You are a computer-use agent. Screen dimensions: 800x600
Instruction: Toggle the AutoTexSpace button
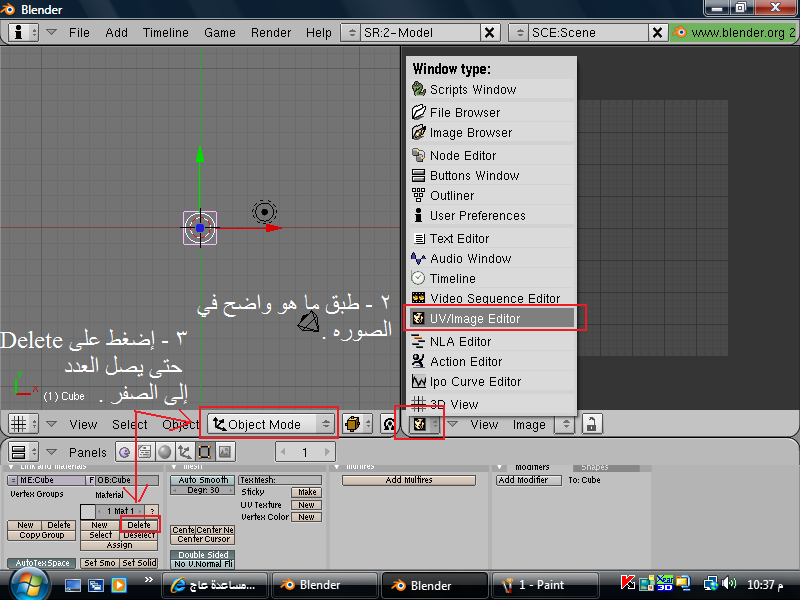[42, 563]
